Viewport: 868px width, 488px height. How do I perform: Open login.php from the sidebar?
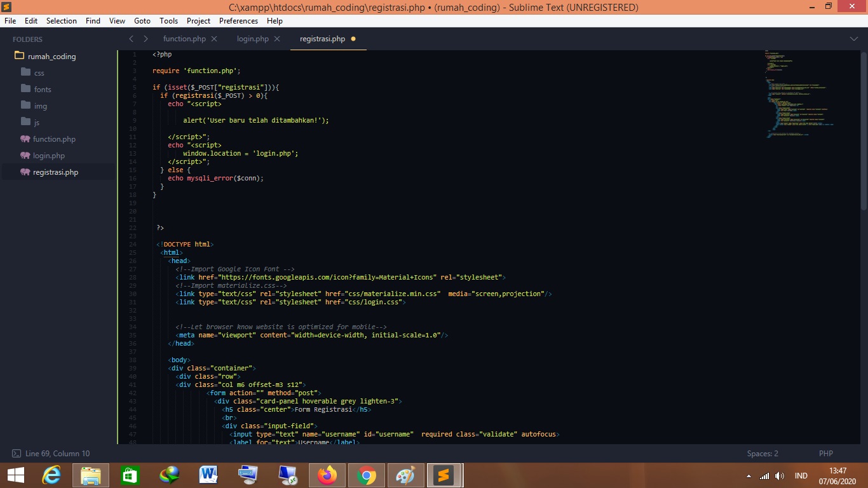pyautogui.click(x=48, y=156)
